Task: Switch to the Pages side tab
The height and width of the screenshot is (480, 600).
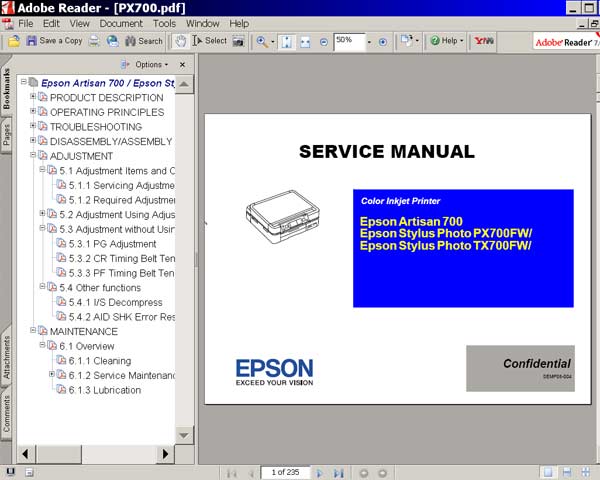Action: point(7,135)
